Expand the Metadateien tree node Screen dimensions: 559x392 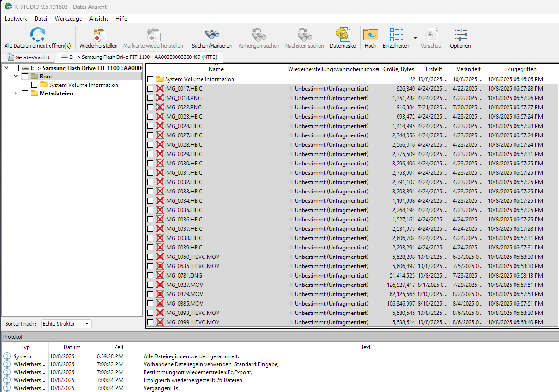tap(16, 93)
